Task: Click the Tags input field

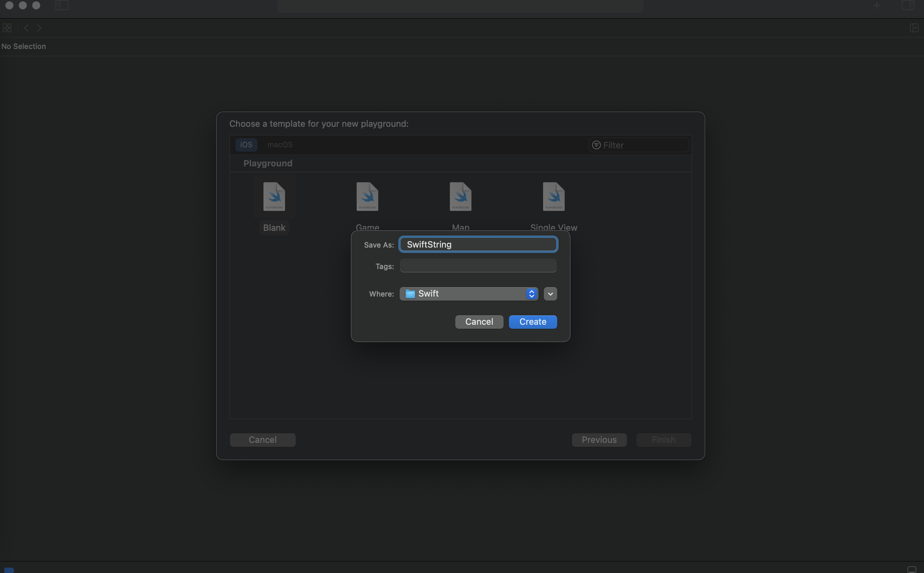Action: [x=478, y=266]
